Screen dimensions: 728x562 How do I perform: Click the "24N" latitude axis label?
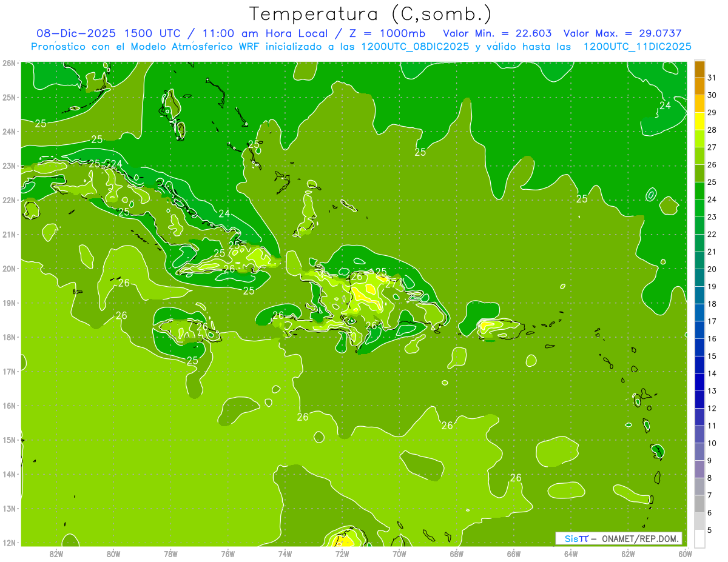[x=8, y=132]
